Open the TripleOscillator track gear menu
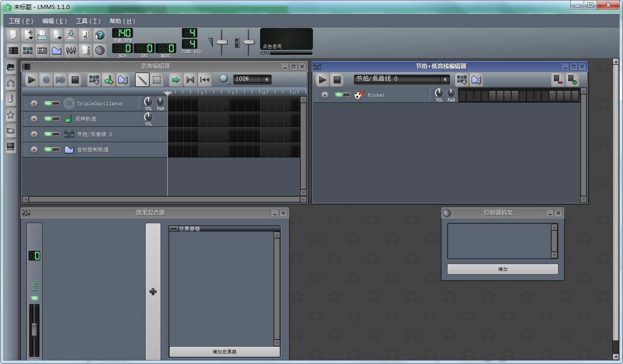 [34, 103]
